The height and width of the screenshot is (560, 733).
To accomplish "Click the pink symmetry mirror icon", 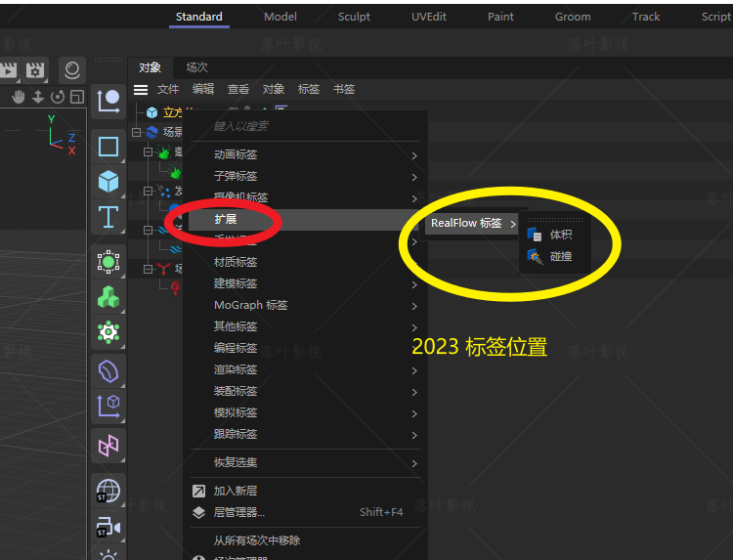I will (108, 446).
